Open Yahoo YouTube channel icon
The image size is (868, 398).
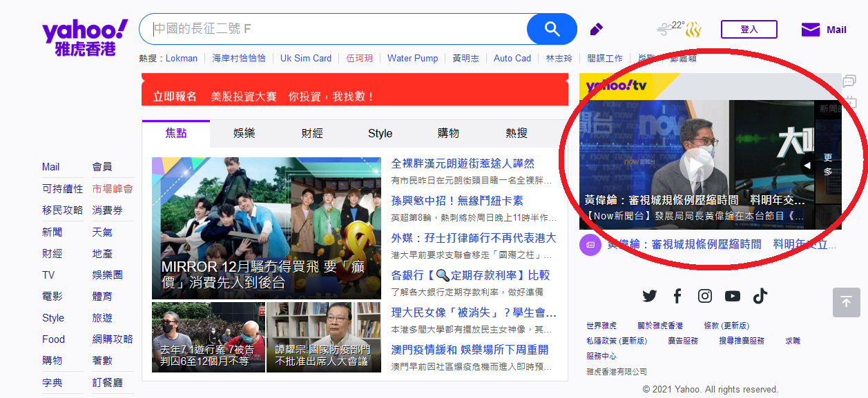(x=733, y=296)
